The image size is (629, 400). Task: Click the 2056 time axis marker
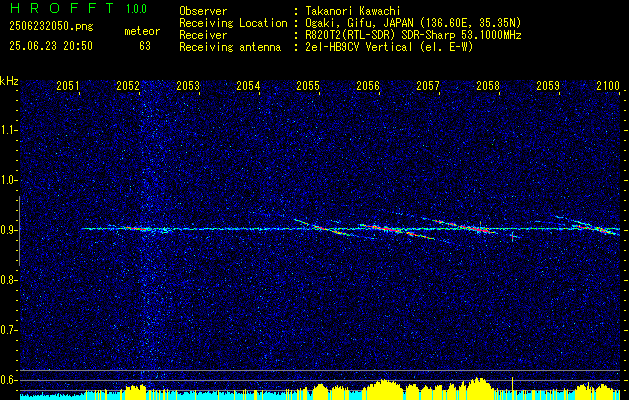click(x=368, y=85)
